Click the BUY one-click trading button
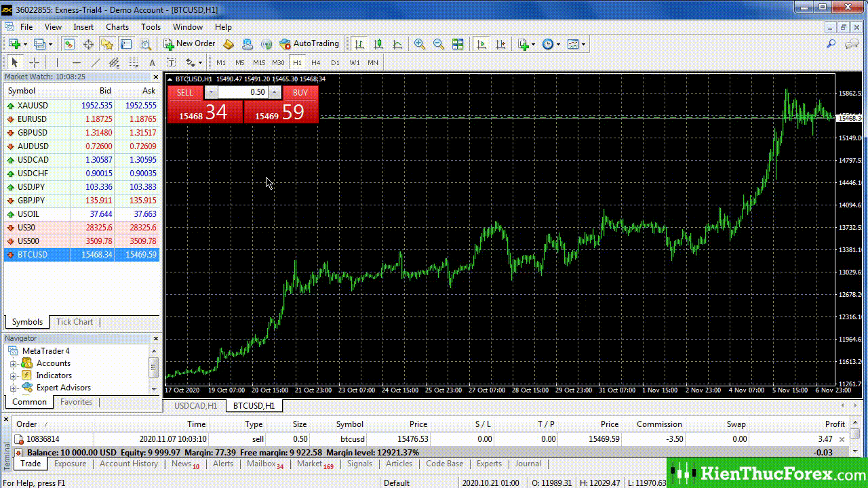Screen dimensions: 868x488 300,93
